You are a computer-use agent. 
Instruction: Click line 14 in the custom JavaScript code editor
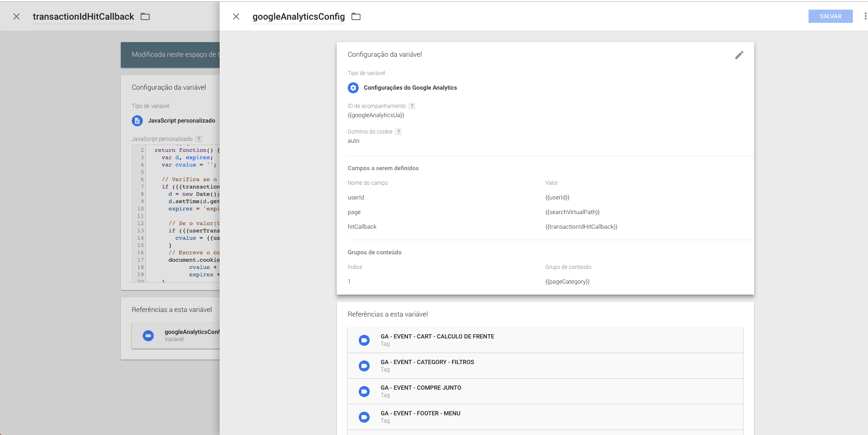192,238
